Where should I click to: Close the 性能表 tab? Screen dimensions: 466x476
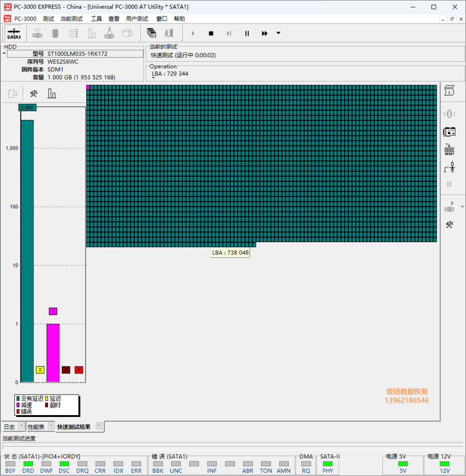(51, 426)
